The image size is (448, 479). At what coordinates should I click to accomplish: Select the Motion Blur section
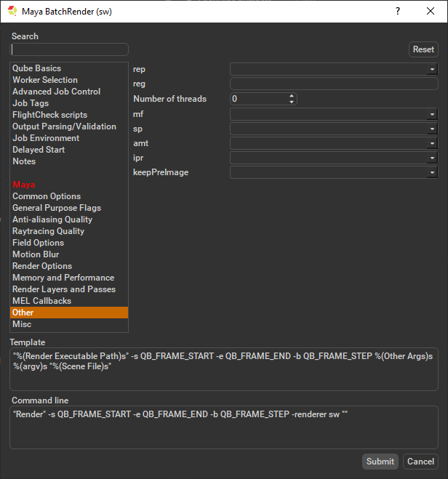point(36,254)
